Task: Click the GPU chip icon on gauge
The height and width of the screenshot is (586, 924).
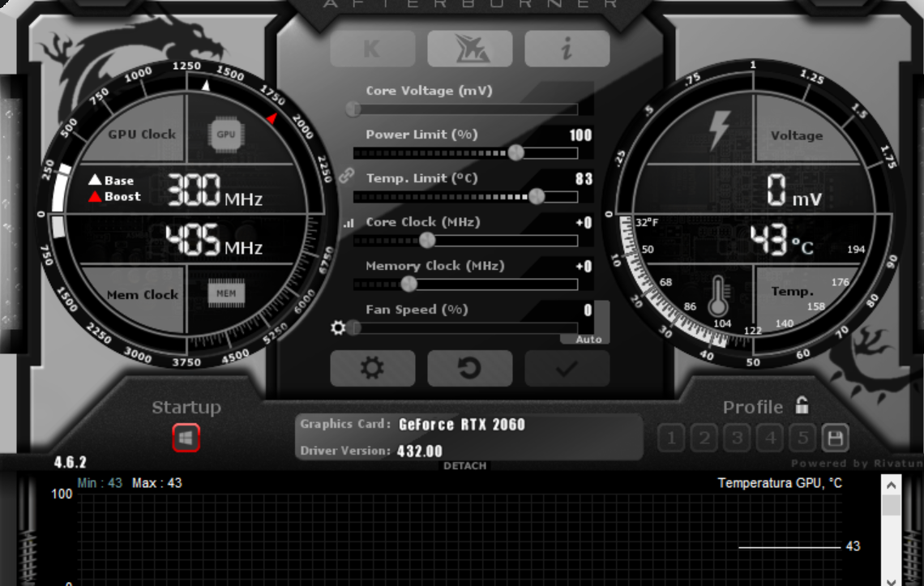Action: click(225, 135)
